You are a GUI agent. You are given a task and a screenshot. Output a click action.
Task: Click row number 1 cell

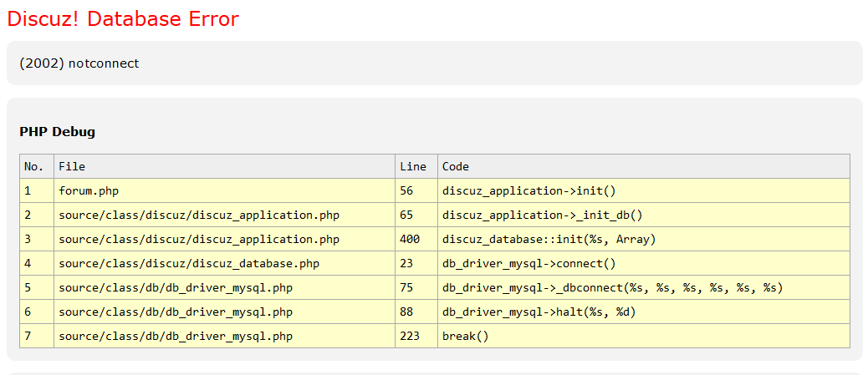tap(37, 190)
